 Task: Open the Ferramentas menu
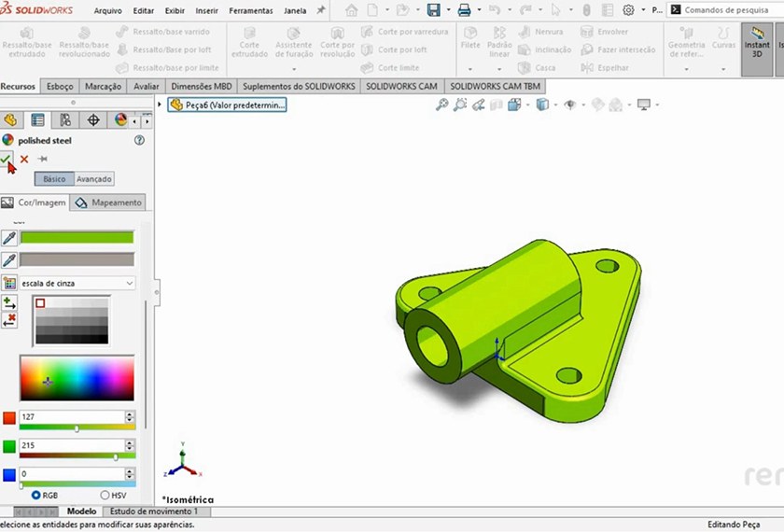pyautogui.click(x=251, y=10)
